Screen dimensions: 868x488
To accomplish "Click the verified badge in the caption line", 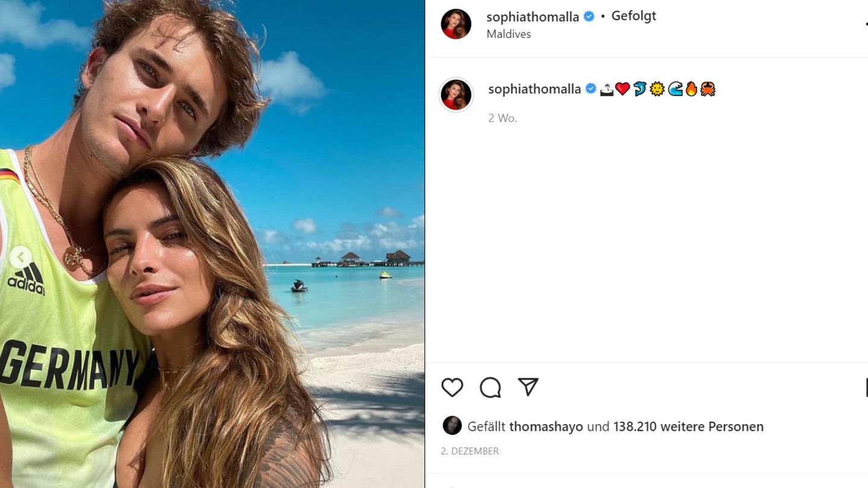I will (591, 89).
